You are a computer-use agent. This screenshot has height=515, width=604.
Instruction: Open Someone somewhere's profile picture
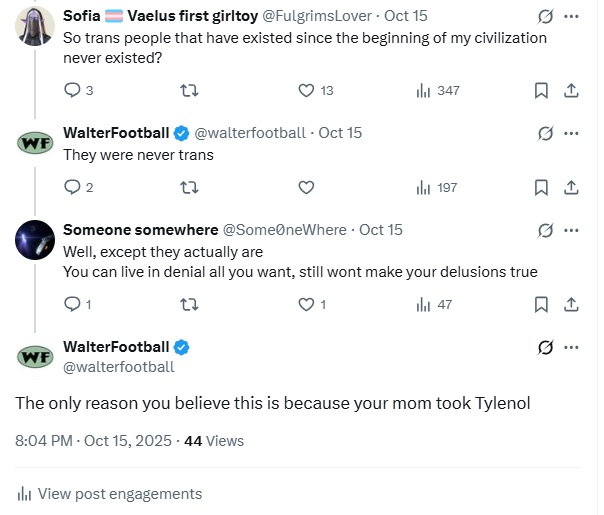[x=36, y=239]
